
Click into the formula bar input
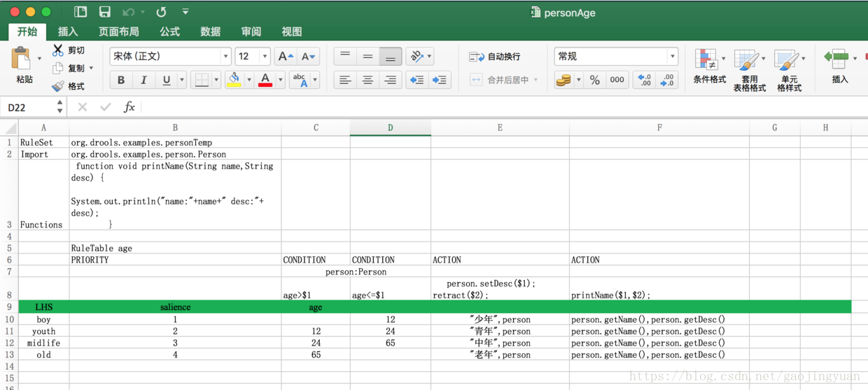coord(504,107)
